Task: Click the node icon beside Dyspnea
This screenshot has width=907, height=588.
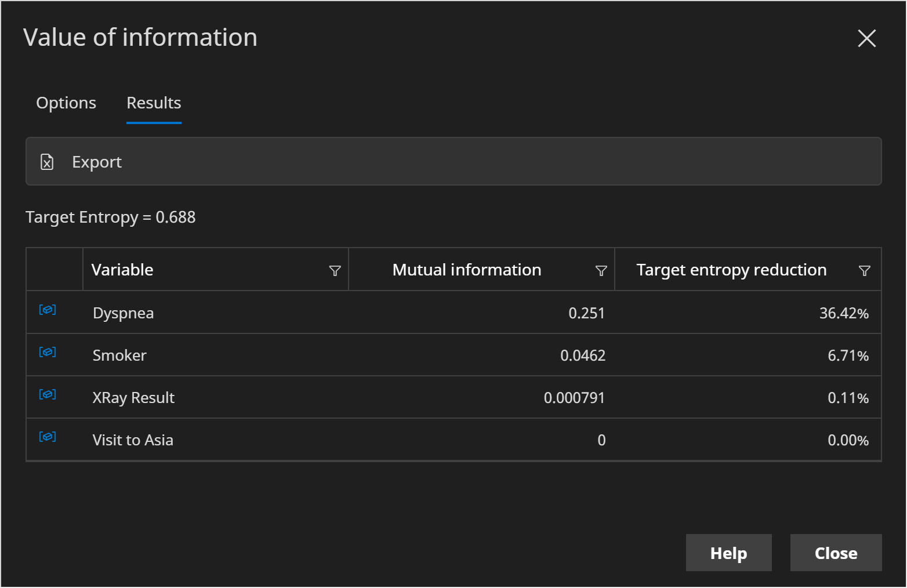Action: [x=48, y=310]
